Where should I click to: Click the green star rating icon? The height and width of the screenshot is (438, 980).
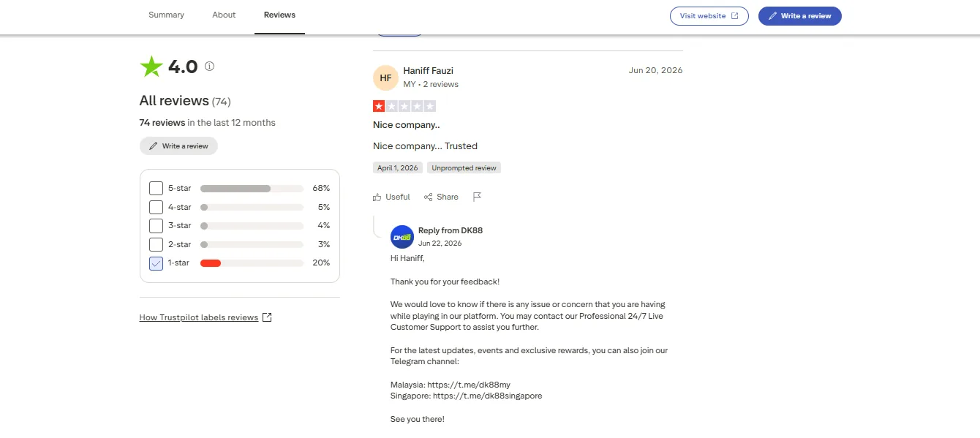(x=151, y=67)
